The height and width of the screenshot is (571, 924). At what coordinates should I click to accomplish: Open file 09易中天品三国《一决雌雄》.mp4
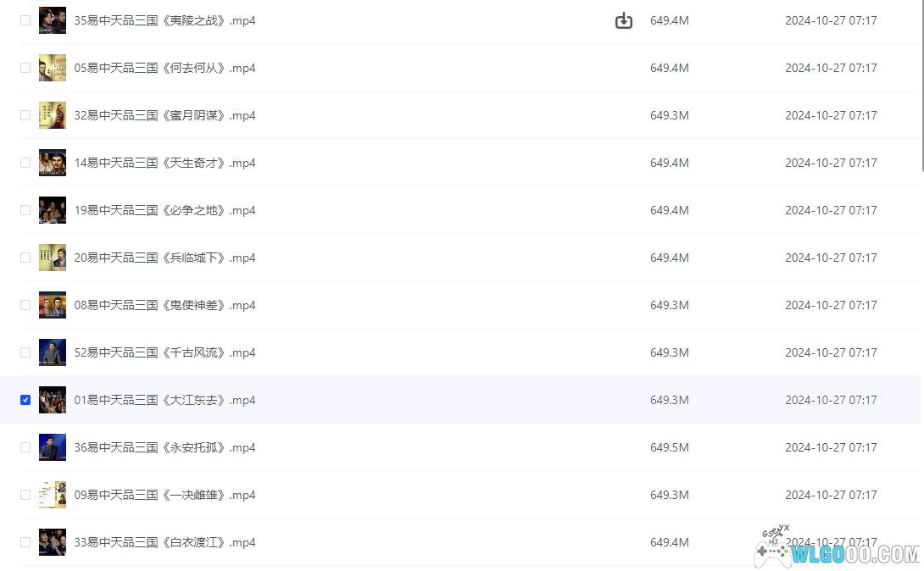click(x=164, y=495)
